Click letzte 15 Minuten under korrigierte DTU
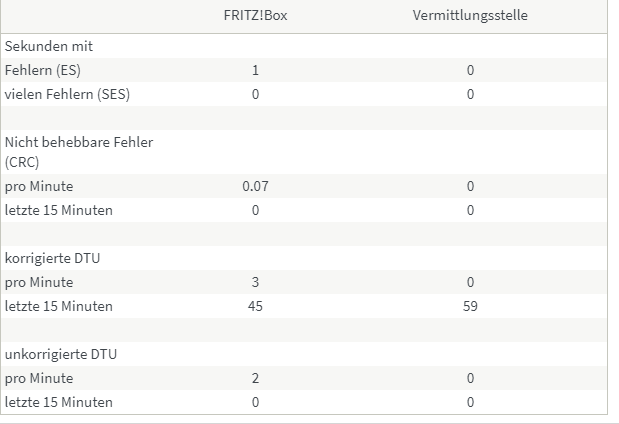Image resolution: width=619 pixels, height=424 pixels. [x=59, y=306]
